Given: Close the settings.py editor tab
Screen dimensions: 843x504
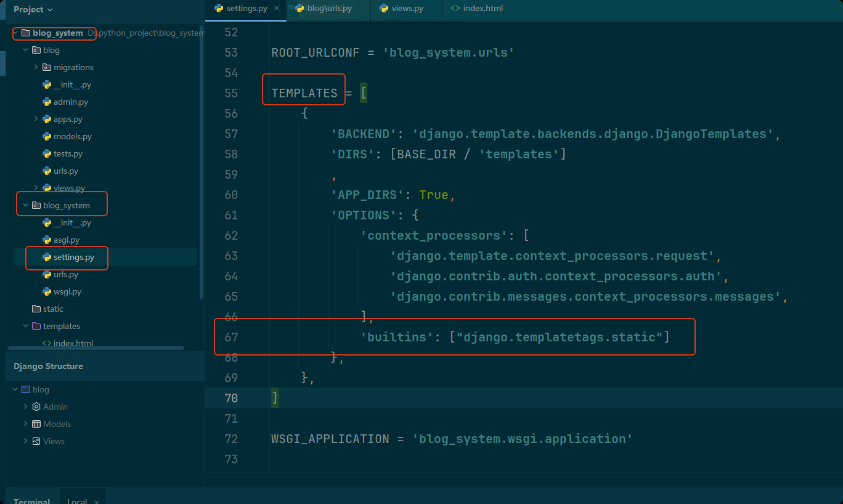Looking at the screenshot, I should tap(277, 8).
